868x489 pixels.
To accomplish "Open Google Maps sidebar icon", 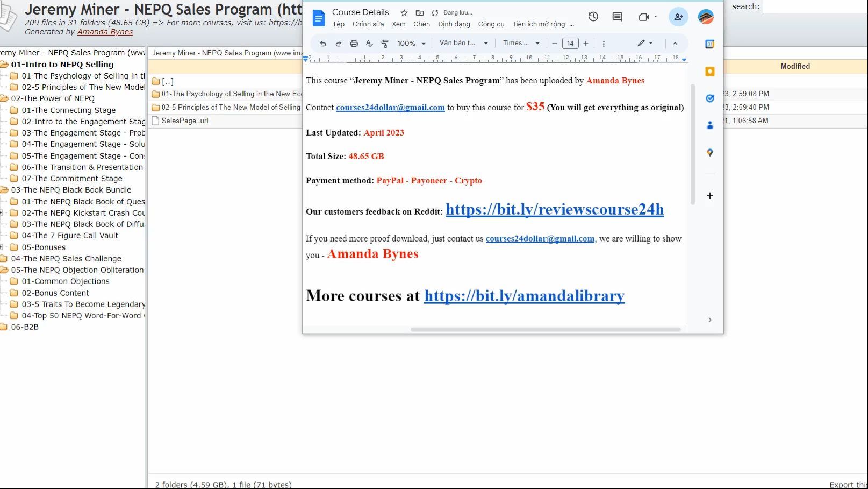I will (x=709, y=153).
